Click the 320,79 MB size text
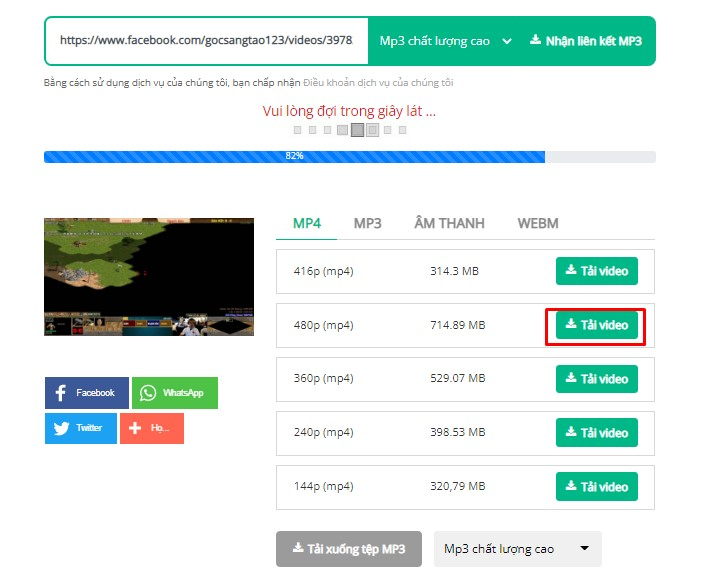This screenshot has height=575, width=722. pyautogui.click(x=458, y=486)
